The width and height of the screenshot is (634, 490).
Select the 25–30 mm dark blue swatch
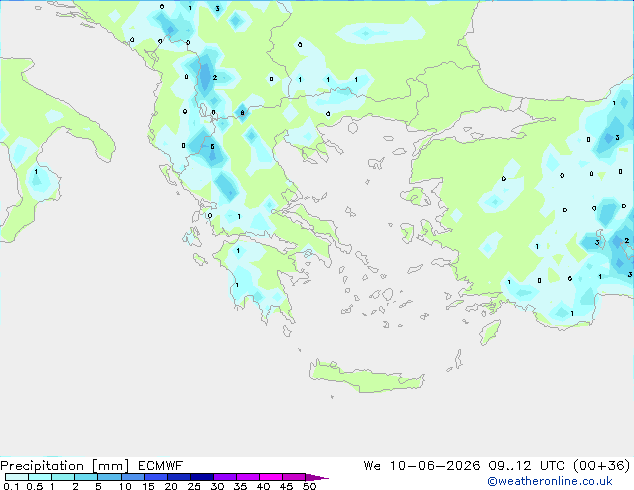tap(201, 477)
